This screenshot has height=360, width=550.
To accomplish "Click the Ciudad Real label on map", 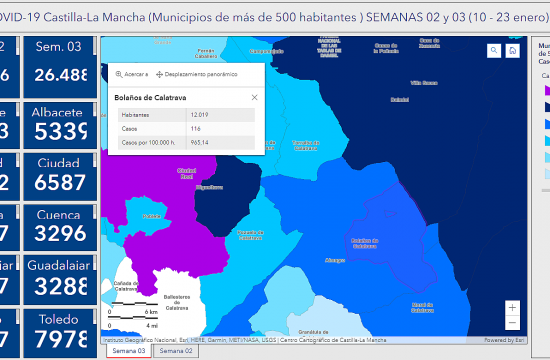I will [x=187, y=173].
